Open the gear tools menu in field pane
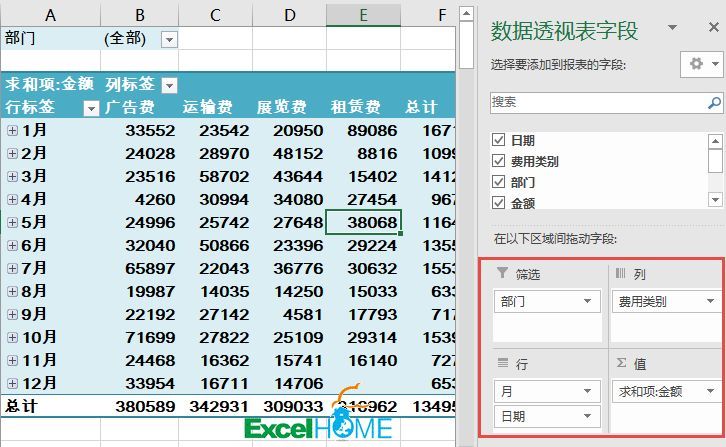Image resolution: width=726 pixels, height=447 pixels. point(701,64)
